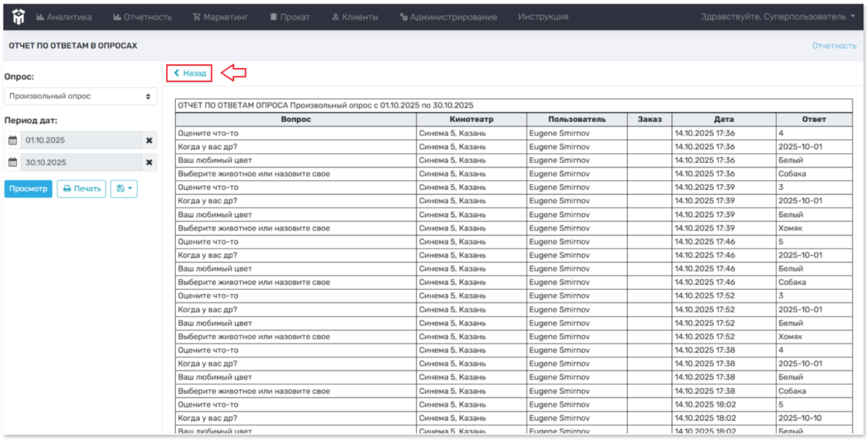The width and height of the screenshot is (868, 440).
Task: Open the Маркетинг menu
Action: pyautogui.click(x=221, y=16)
